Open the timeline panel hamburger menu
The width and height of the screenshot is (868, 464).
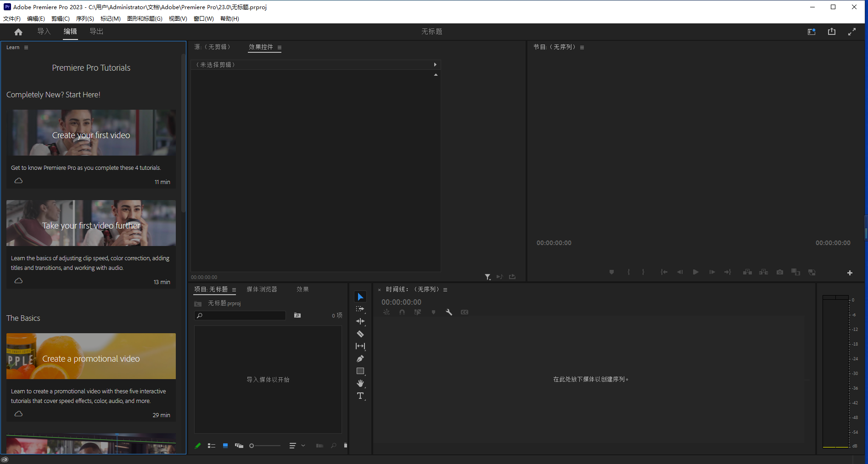[x=445, y=289]
